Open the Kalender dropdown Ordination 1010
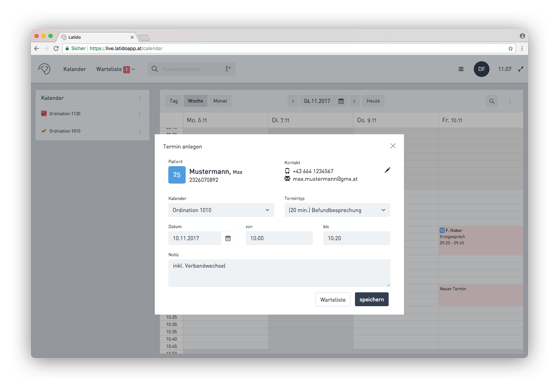The width and height of the screenshot is (560, 390). 221,210
